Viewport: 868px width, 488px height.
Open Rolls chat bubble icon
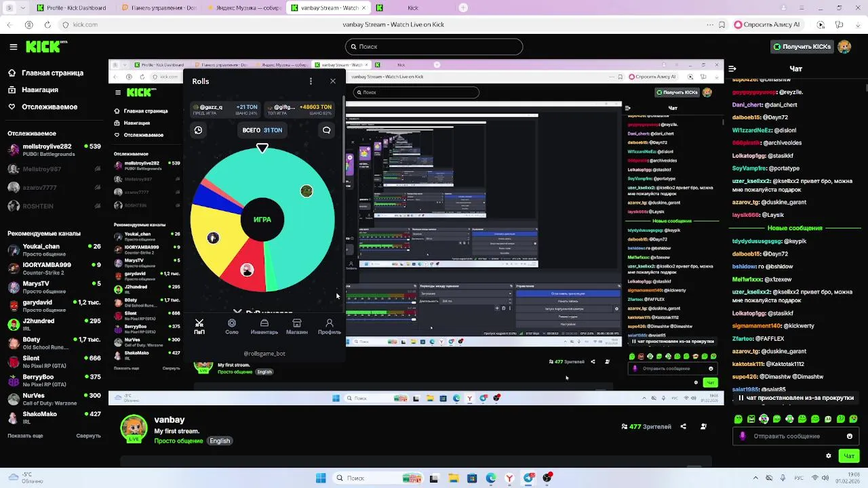[326, 130]
